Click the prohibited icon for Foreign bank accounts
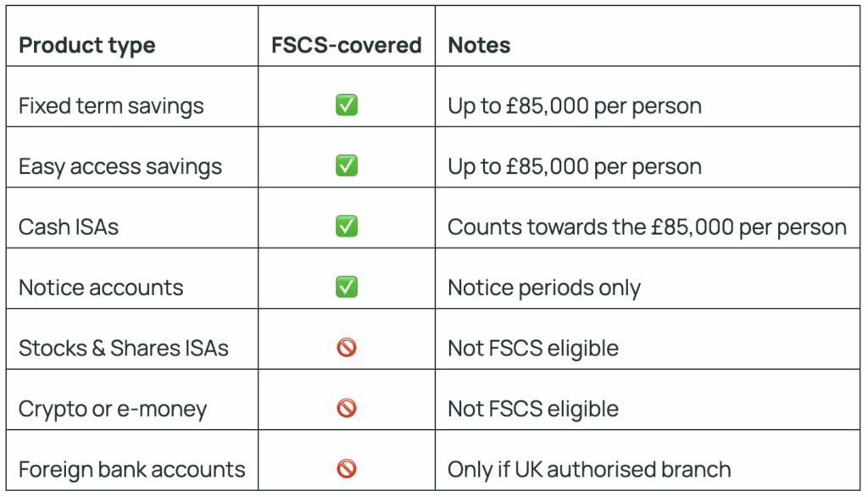Viewport: 868px width, 497px height. click(x=346, y=468)
